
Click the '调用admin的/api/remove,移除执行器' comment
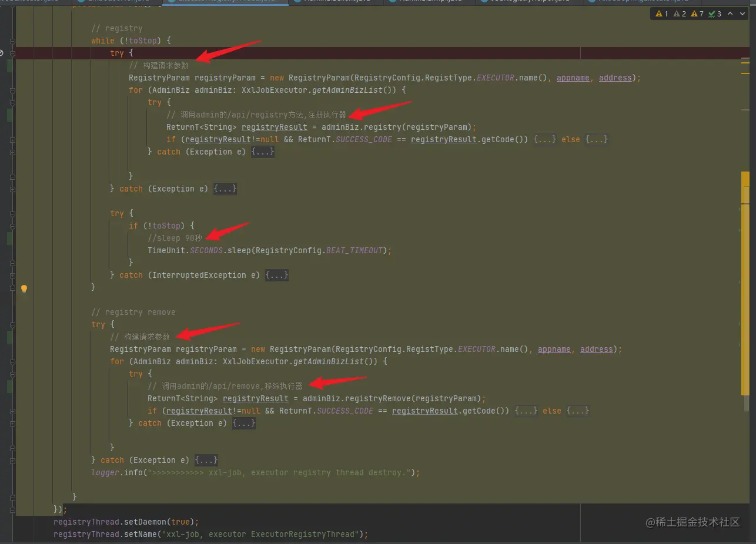225,386
